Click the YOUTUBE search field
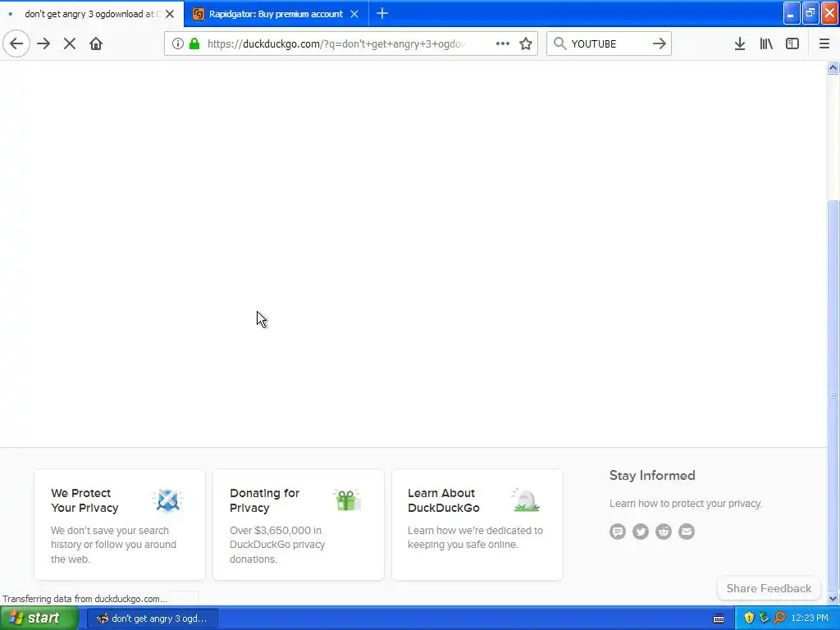The height and width of the screenshot is (630, 840). [x=609, y=44]
